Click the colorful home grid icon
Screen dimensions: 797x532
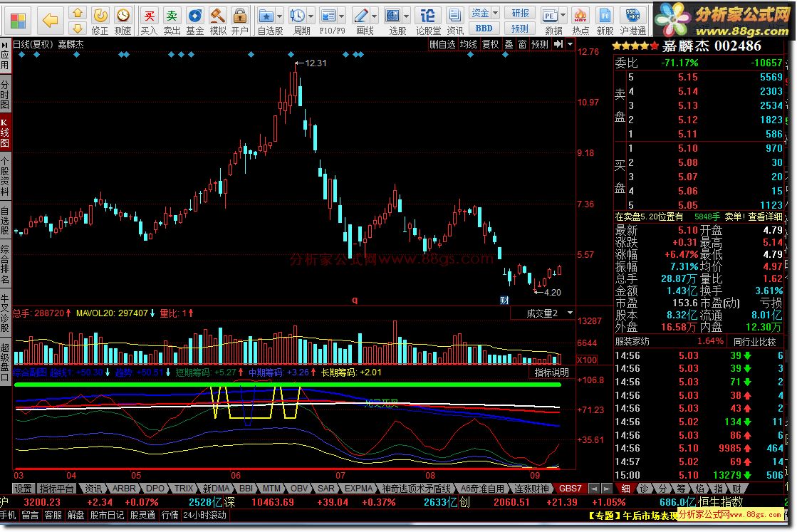tap(18, 21)
